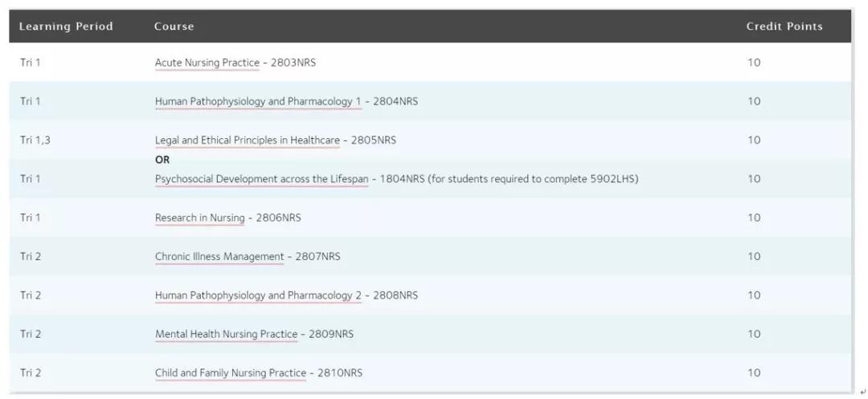Open Human Pathophysiology and Pharmacology 1 link
Image resolution: width=868 pixels, height=399 pixels.
point(258,101)
